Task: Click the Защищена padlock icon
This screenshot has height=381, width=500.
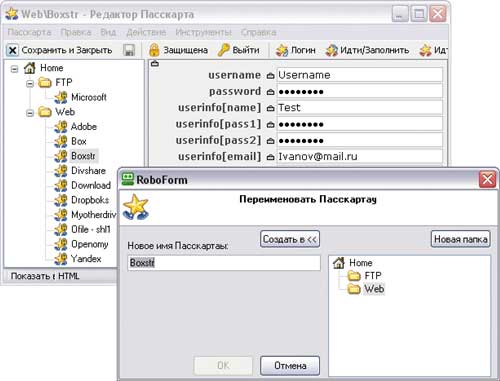Action: point(154,50)
